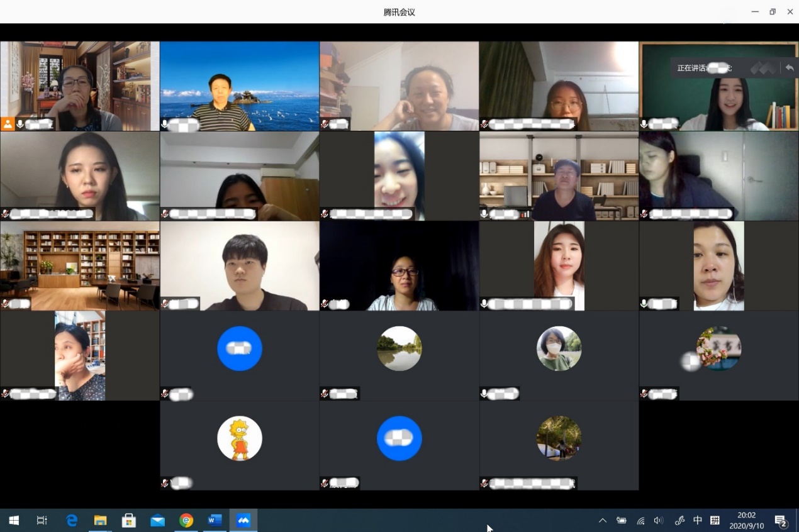Select the lake landscape round avatar
The height and width of the screenshot is (532, 799).
(x=399, y=348)
